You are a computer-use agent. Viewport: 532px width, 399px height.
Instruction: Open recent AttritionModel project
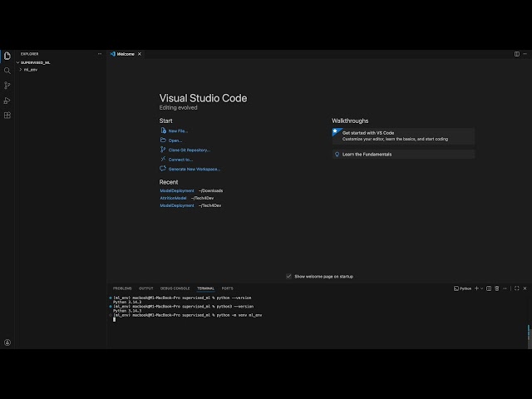click(x=173, y=198)
